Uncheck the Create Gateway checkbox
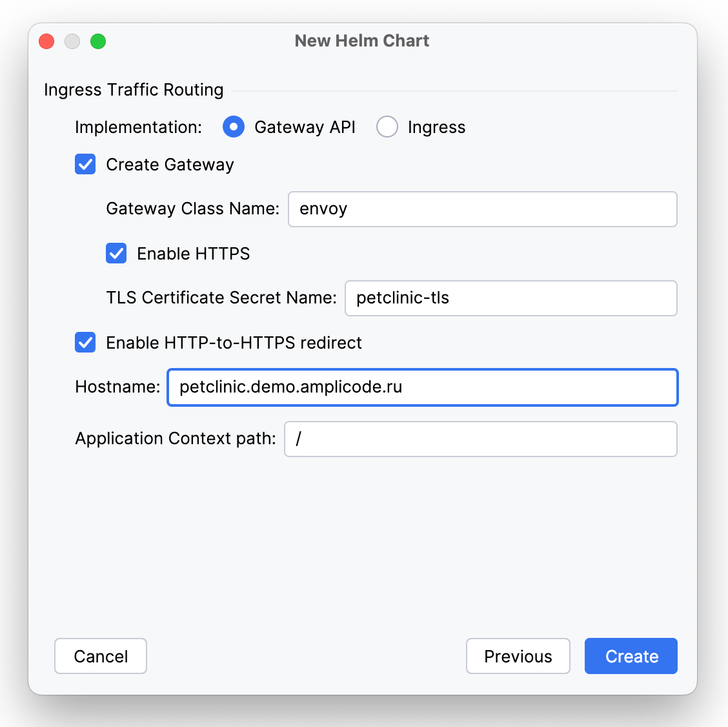The height and width of the screenshot is (727, 728). pyautogui.click(x=86, y=165)
